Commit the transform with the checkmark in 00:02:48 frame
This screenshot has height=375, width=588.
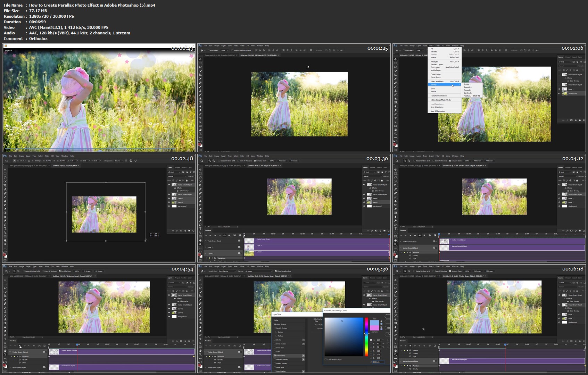(x=135, y=161)
